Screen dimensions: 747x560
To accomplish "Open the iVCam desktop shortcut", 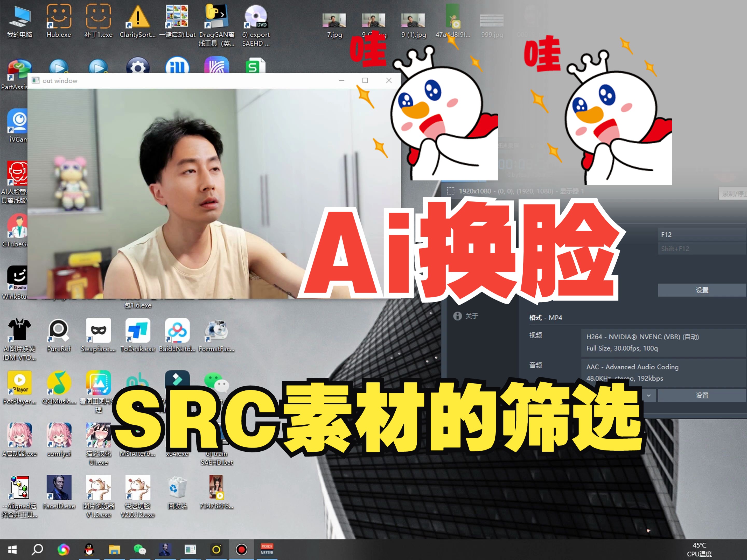I will point(17,126).
